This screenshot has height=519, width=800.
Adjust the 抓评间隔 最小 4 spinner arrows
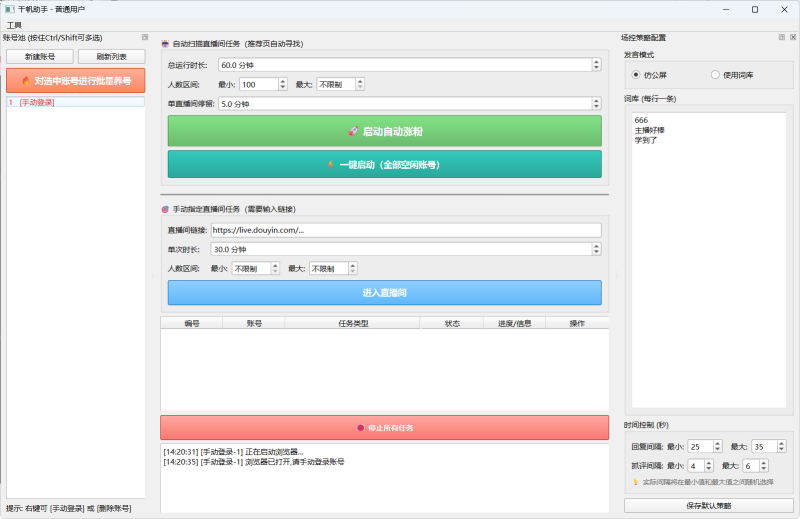pos(709,466)
